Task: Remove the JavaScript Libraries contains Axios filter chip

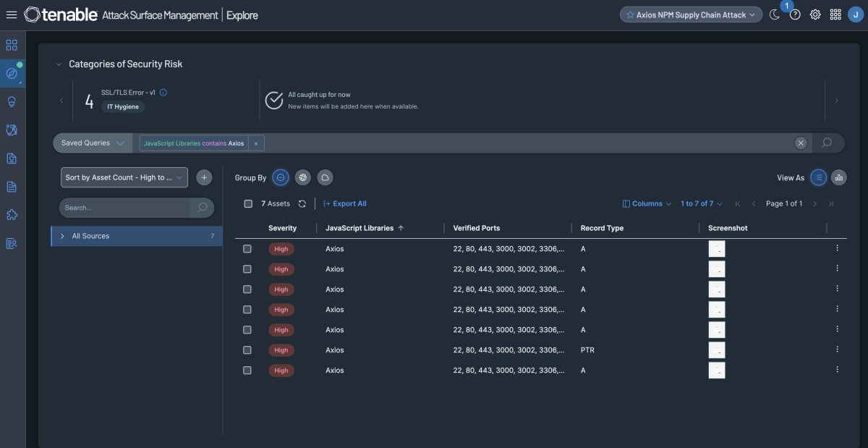Action: (256, 143)
